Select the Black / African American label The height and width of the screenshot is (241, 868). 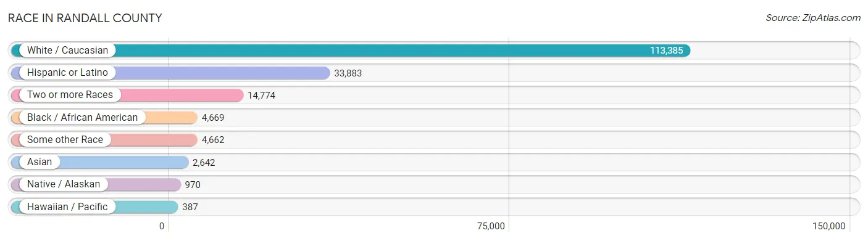(82, 117)
